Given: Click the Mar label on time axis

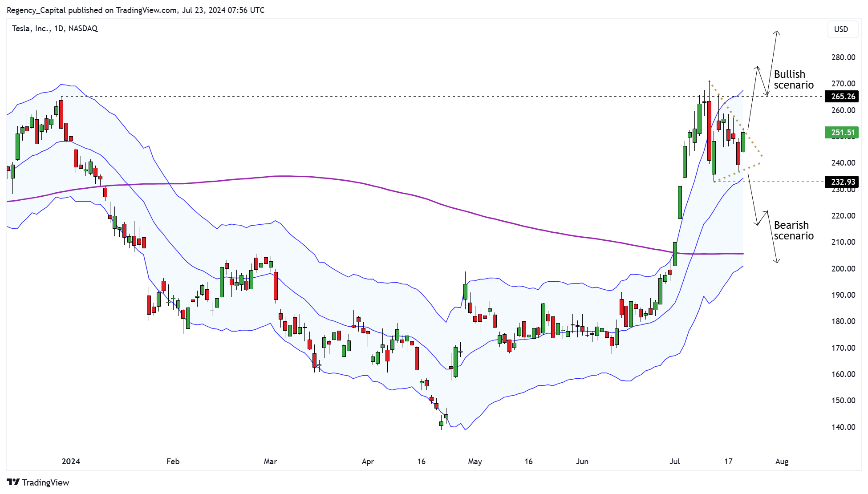Looking at the screenshot, I should [x=270, y=462].
